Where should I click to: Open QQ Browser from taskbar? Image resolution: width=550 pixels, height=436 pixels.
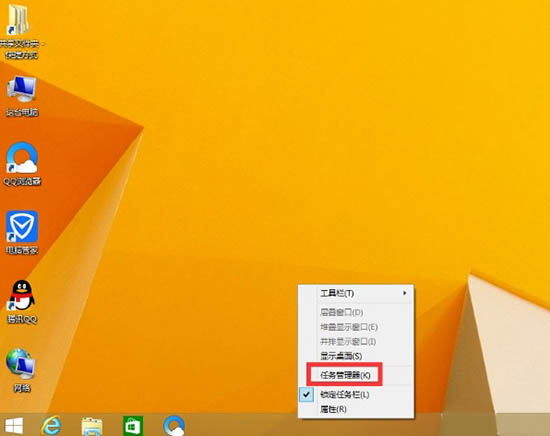(174, 426)
